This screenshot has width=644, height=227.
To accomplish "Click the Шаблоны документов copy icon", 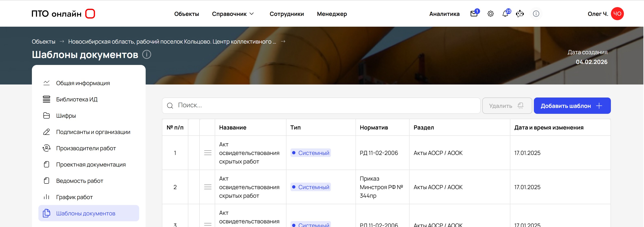I will (x=47, y=213).
